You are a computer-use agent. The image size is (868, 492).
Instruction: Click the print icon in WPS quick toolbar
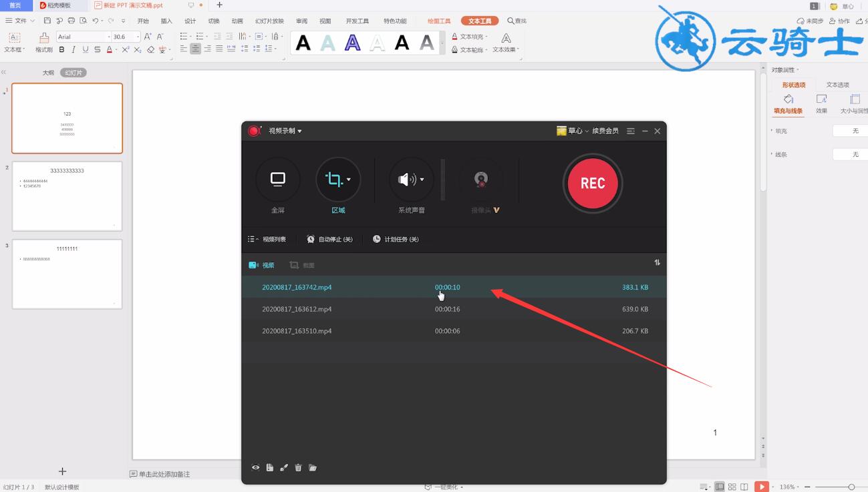pos(71,21)
